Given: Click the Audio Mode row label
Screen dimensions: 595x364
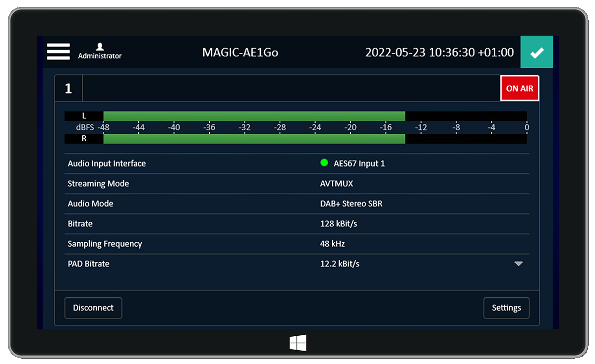Looking at the screenshot, I should [x=90, y=204].
